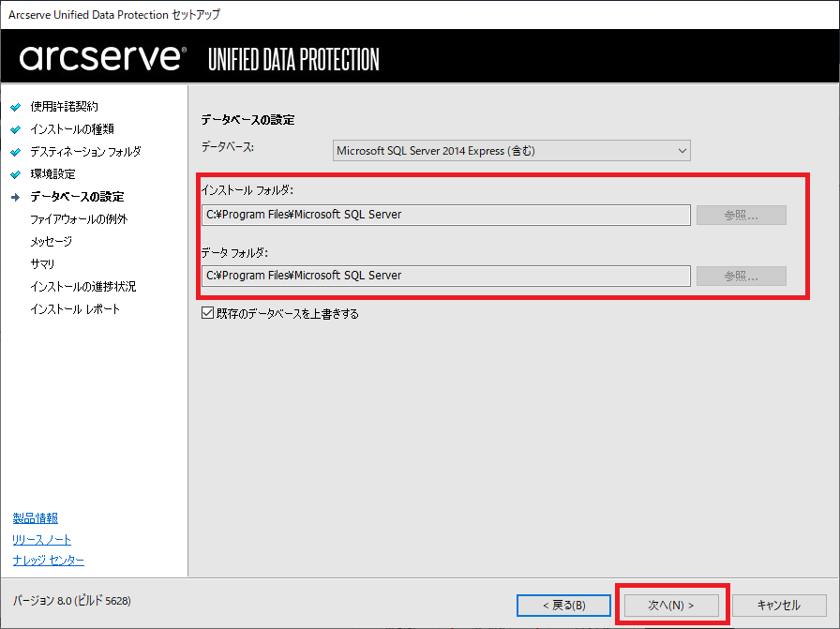This screenshot has width=840, height=629.
Task: Go back with the 戻る(B) button
Action: (x=563, y=606)
